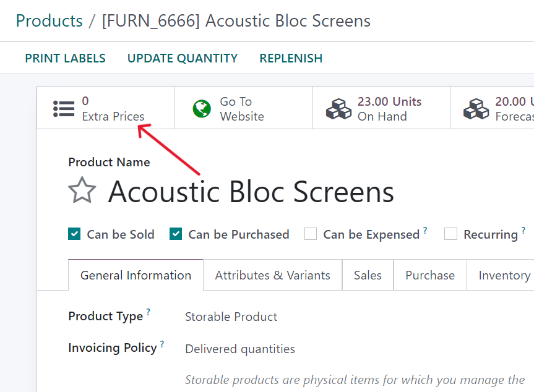Click the REPLENISH button
Viewport: 534px width, 392px height.
pos(291,58)
